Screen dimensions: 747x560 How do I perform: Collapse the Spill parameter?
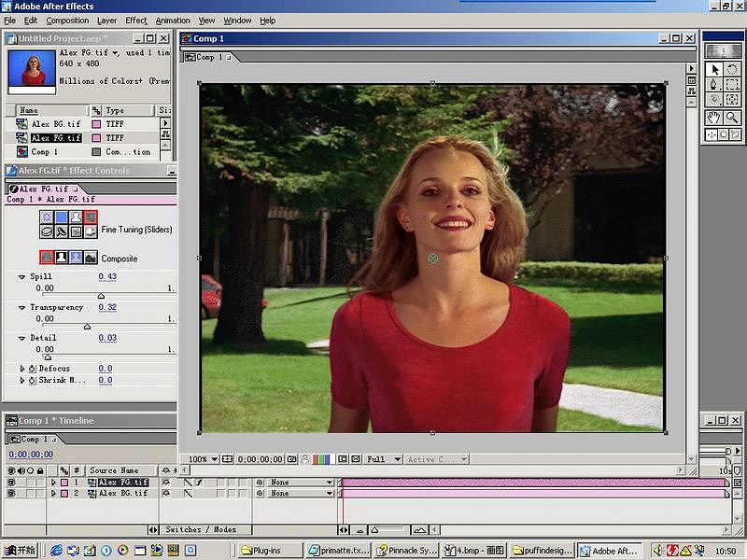[x=21, y=276]
